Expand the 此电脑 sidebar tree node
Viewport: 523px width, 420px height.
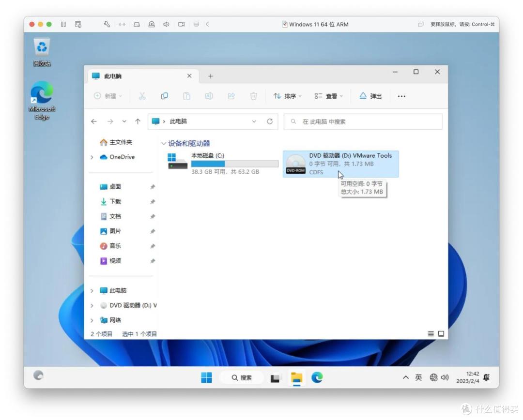[92, 290]
